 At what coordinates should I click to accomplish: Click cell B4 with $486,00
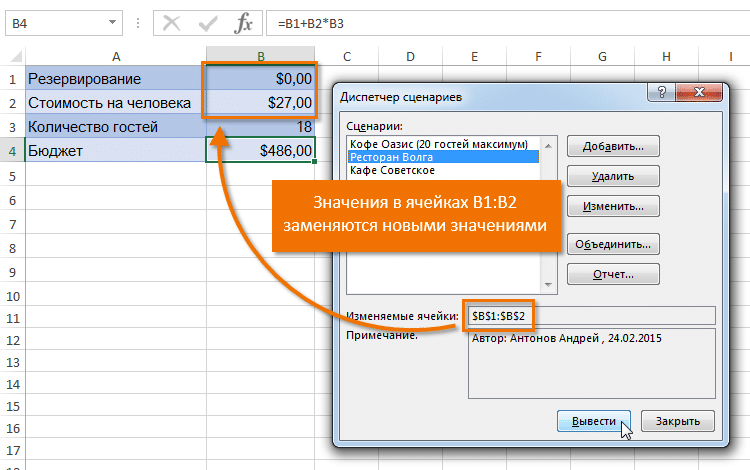(x=261, y=151)
